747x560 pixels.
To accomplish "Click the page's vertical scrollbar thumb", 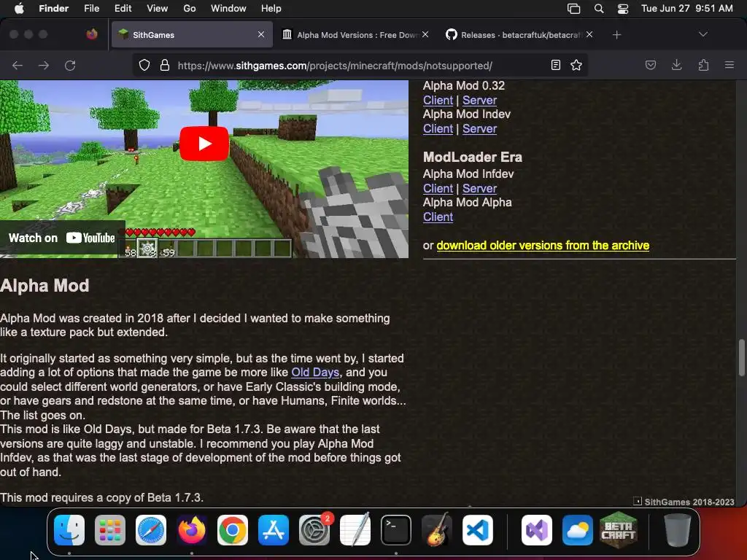I will coord(741,357).
